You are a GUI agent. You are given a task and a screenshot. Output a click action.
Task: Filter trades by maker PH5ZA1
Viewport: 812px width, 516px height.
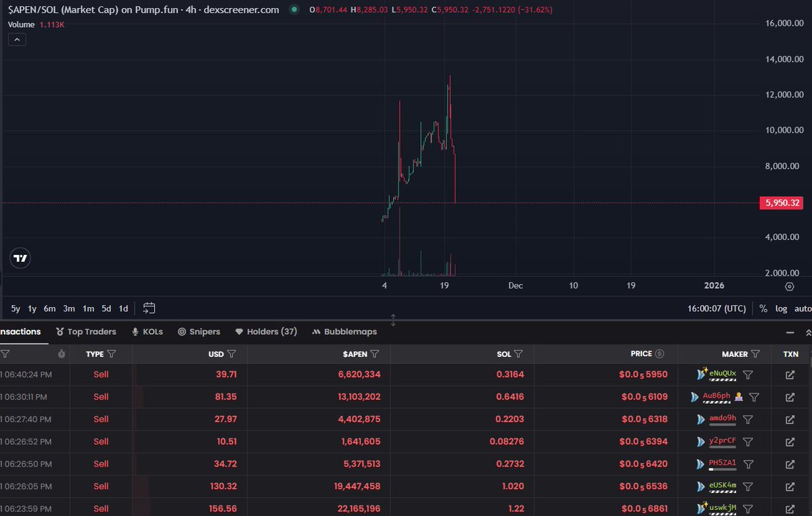point(748,464)
